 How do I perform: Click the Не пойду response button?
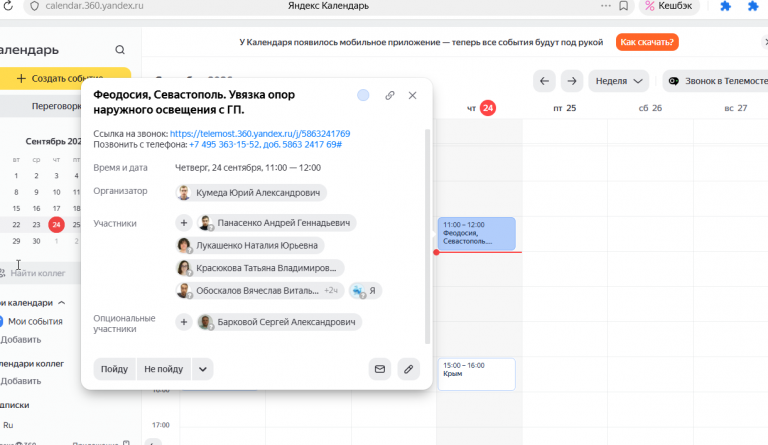(x=164, y=369)
